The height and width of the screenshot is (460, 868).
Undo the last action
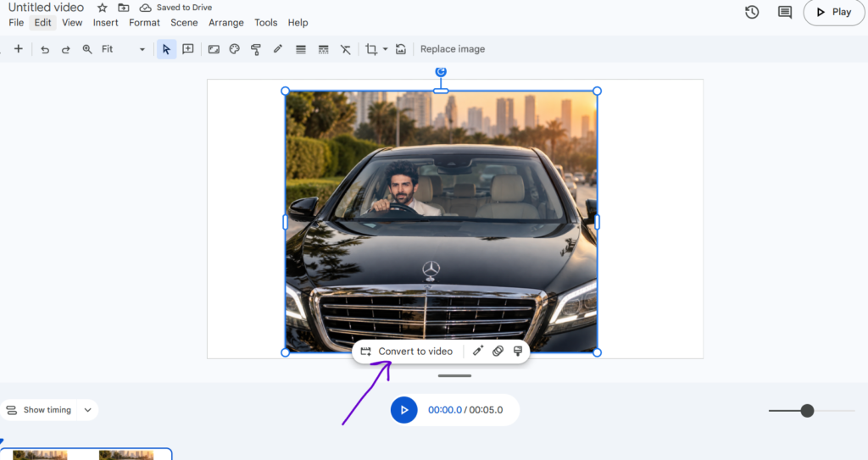click(45, 49)
